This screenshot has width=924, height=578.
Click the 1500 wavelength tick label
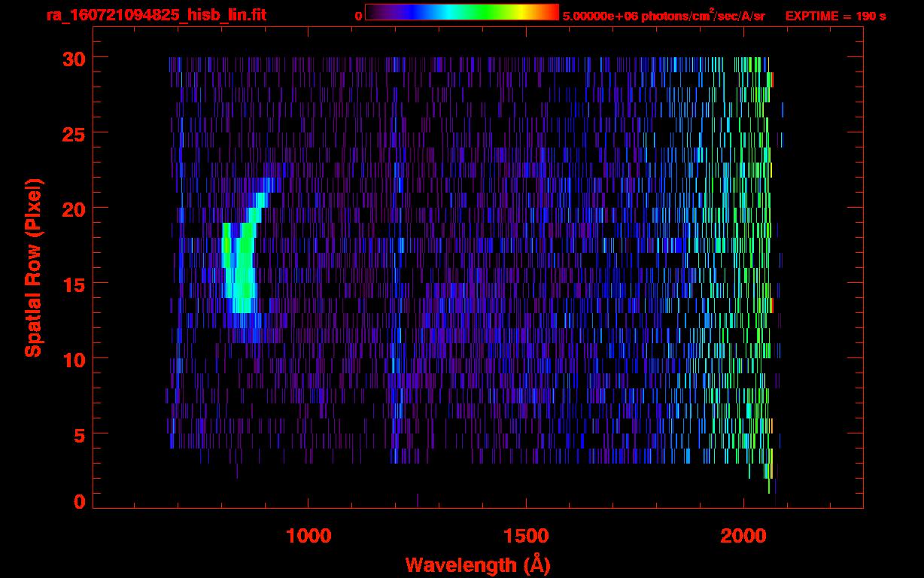tap(526, 536)
